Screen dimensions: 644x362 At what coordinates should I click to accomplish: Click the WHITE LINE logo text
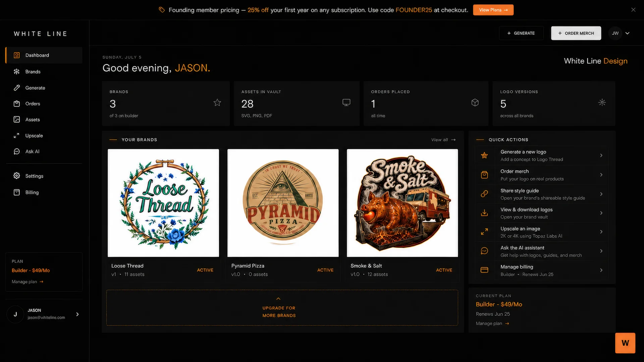[x=41, y=34]
